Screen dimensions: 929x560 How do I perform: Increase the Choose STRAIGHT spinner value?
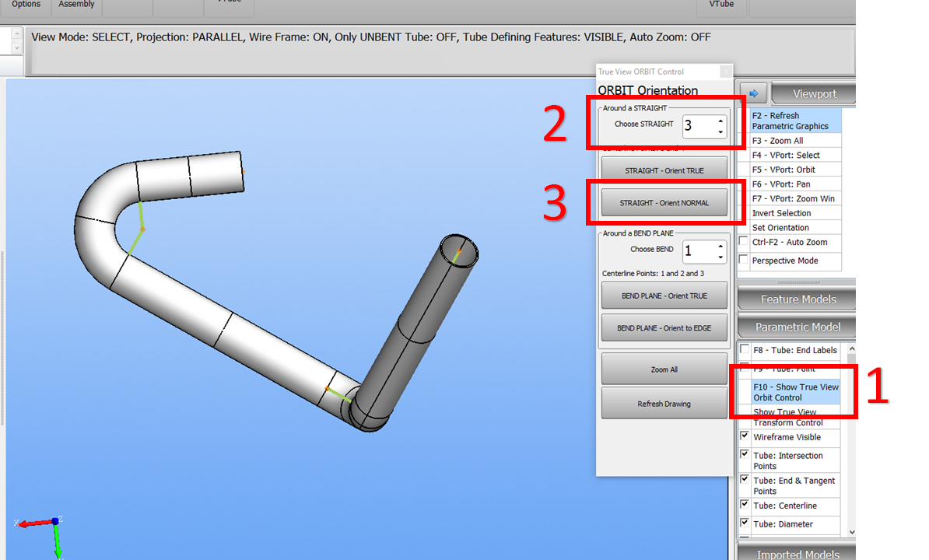pos(720,121)
